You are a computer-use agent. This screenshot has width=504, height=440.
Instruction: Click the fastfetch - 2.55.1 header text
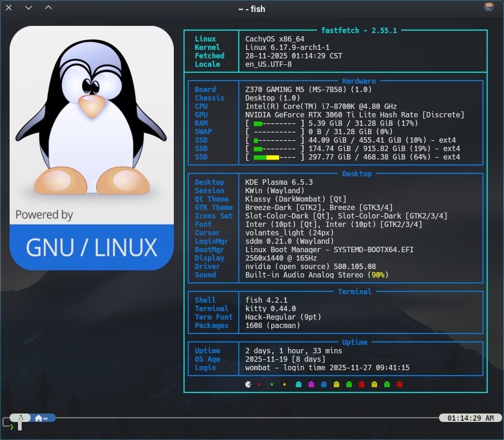[x=360, y=30]
